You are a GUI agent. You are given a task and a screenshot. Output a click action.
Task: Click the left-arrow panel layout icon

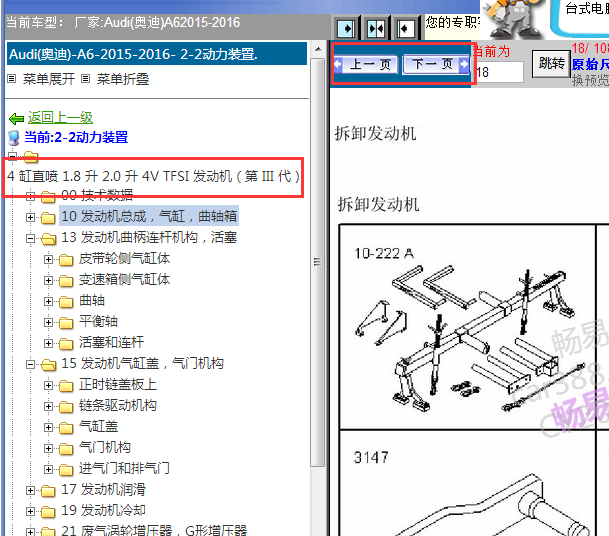click(x=405, y=28)
